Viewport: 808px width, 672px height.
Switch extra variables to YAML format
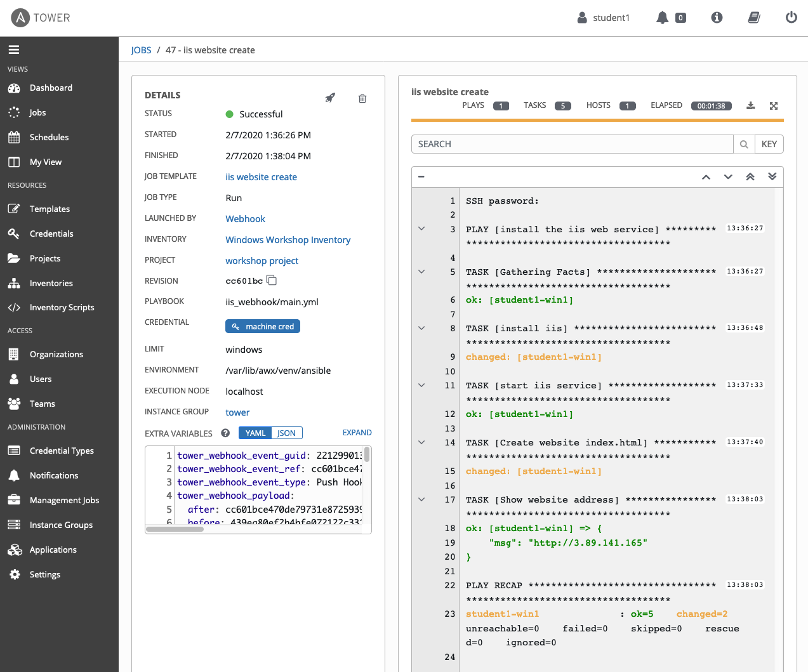255,433
